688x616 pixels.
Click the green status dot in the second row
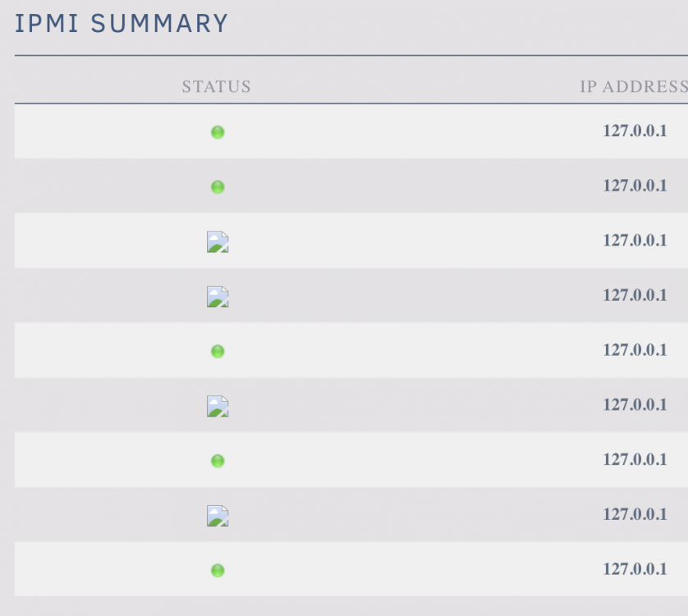(218, 187)
